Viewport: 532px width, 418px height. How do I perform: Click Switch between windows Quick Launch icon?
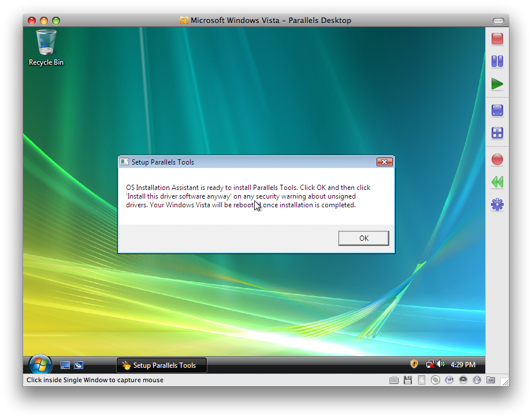79,365
